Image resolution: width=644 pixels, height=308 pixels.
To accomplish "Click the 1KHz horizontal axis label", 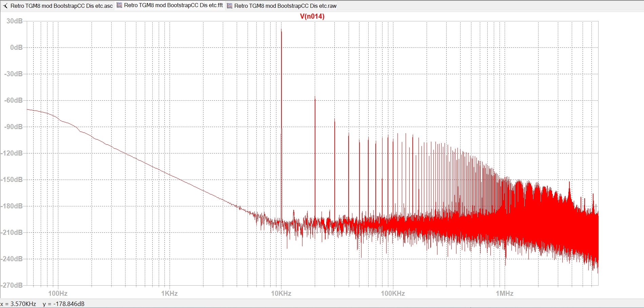I will tap(169, 293).
